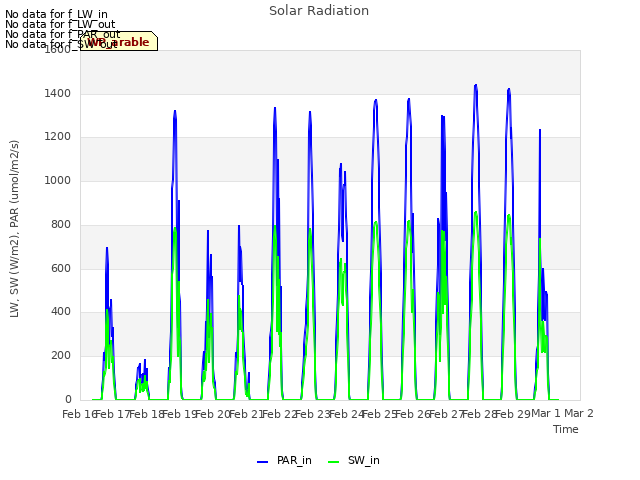The image size is (640, 480).
Task: Click the small Feb 17 PAR_in peak
Action: [x=144, y=360]
